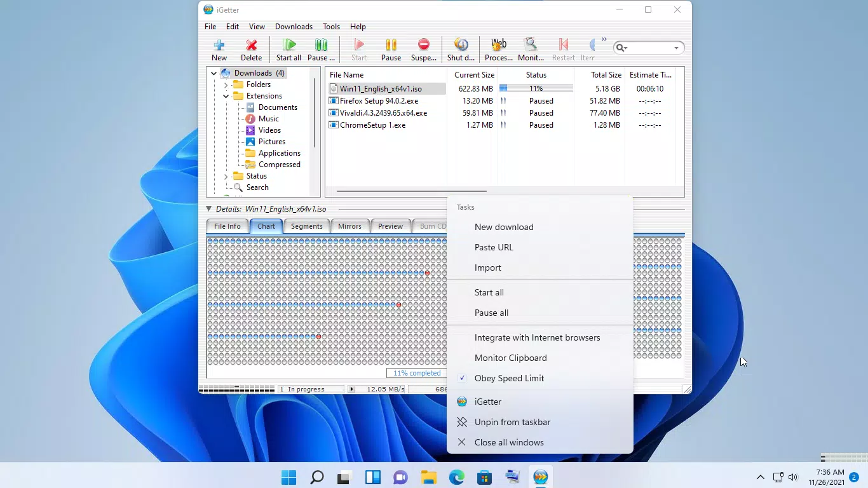This screenshot has height=488, width=868.
Task: Switch to the Preview tab
Action: pyautogui.click(x=390, y=226)
